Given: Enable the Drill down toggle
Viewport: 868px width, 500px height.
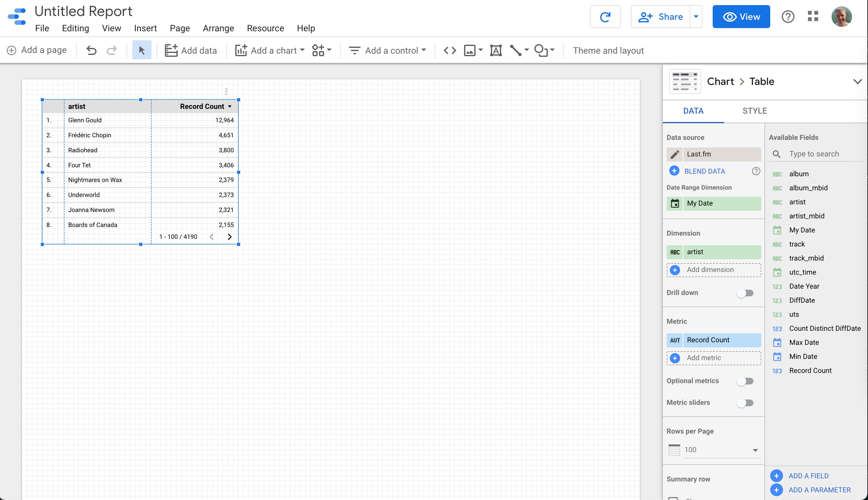Looking at the screenshot, I should (x=745, y=293).
